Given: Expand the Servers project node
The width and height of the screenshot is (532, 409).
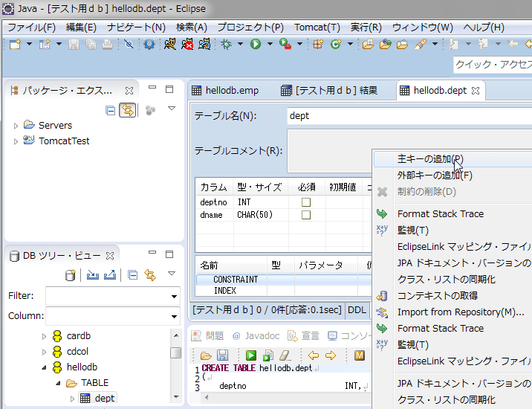Looking at the screenshot, I should coord(16,126).
